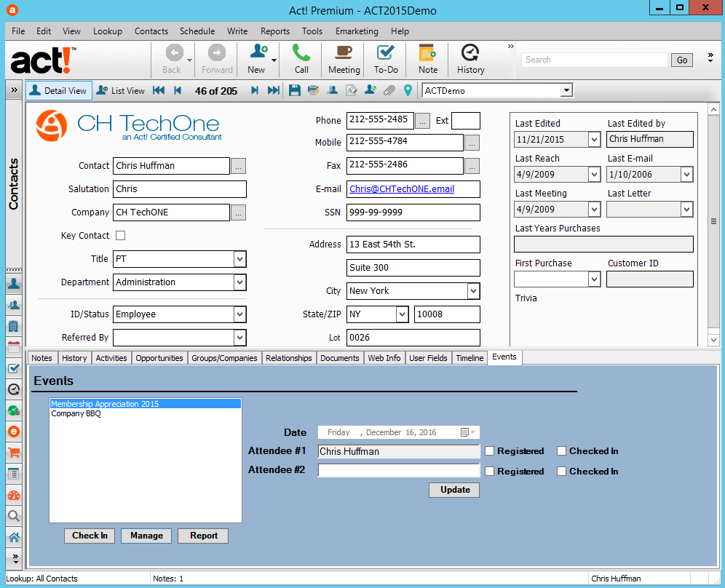Expand the Referred By dropdown
Screen dimensions: 725x588
[x=239, y=338]
